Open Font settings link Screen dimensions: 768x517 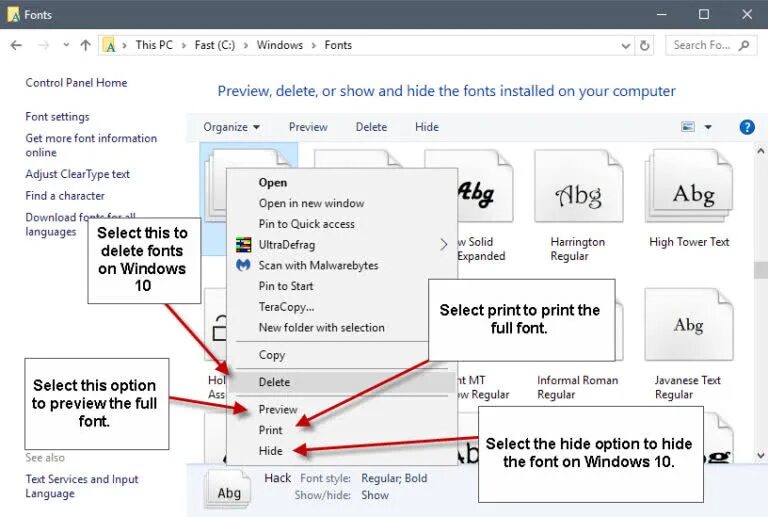pos(57,117)
